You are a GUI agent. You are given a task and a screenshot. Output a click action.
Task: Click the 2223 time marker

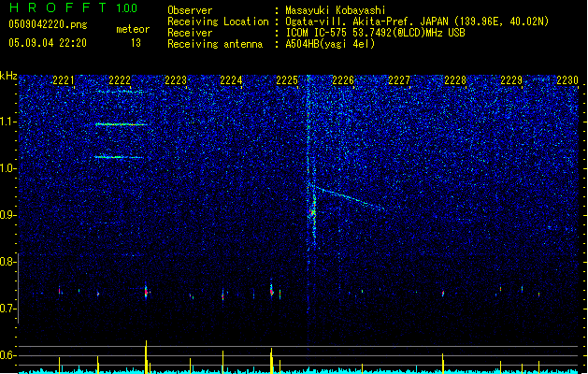176,80
